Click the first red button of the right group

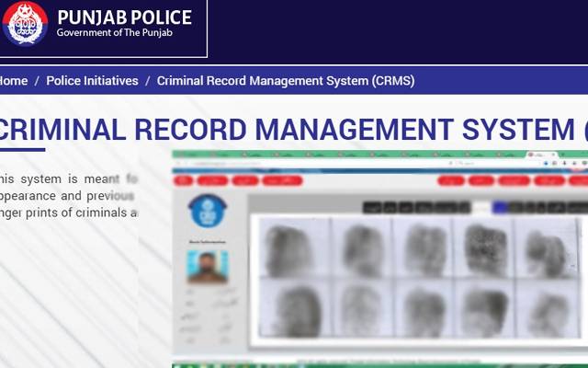451,181
